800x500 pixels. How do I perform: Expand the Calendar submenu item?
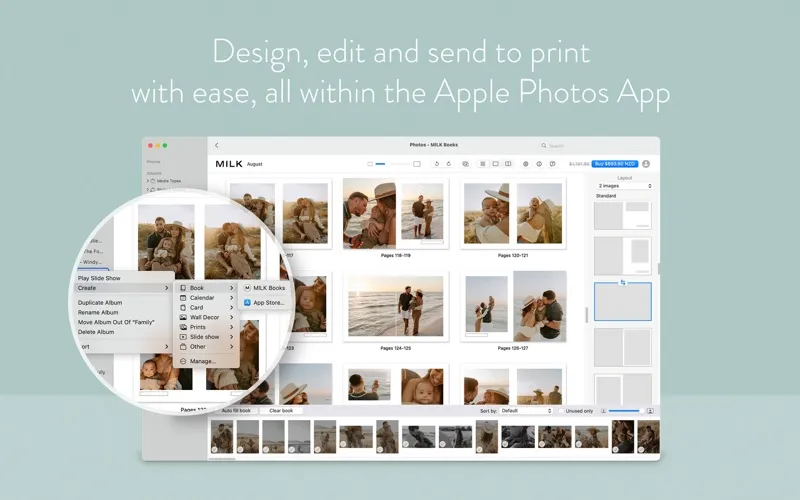[207, 297]
